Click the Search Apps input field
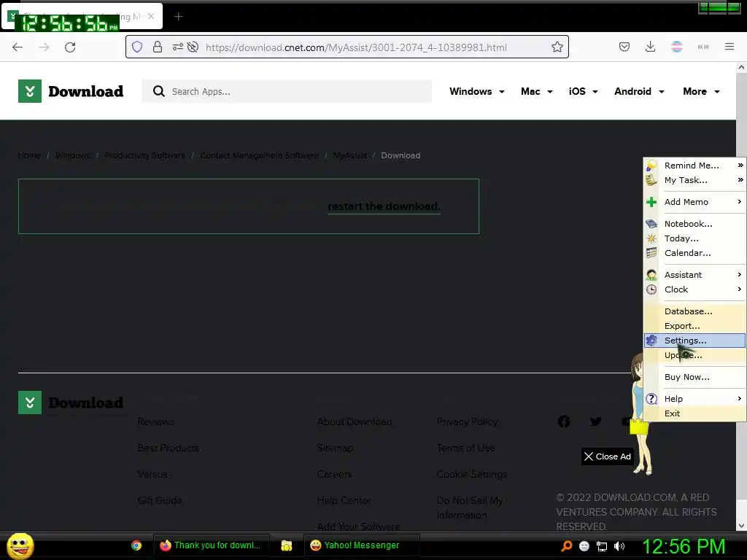 (287, 91)
